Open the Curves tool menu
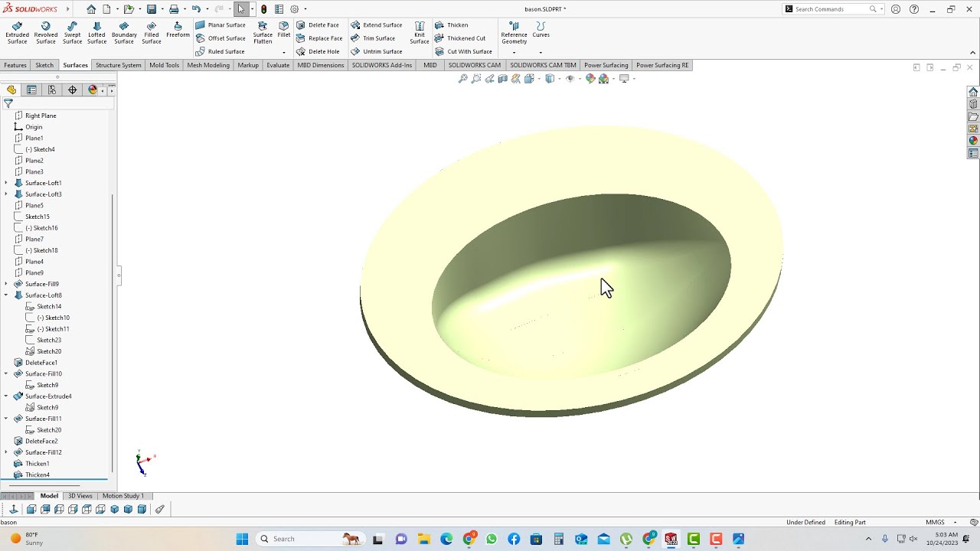Viewport: 980px width, 551px height. tap(541, 30)
